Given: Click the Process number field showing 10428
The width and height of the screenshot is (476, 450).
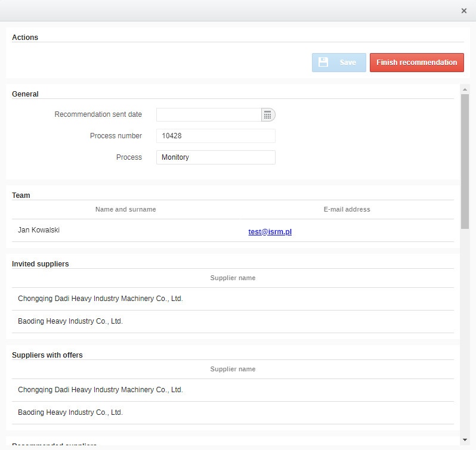Looking at the screenshot, I should click(215, 136).
